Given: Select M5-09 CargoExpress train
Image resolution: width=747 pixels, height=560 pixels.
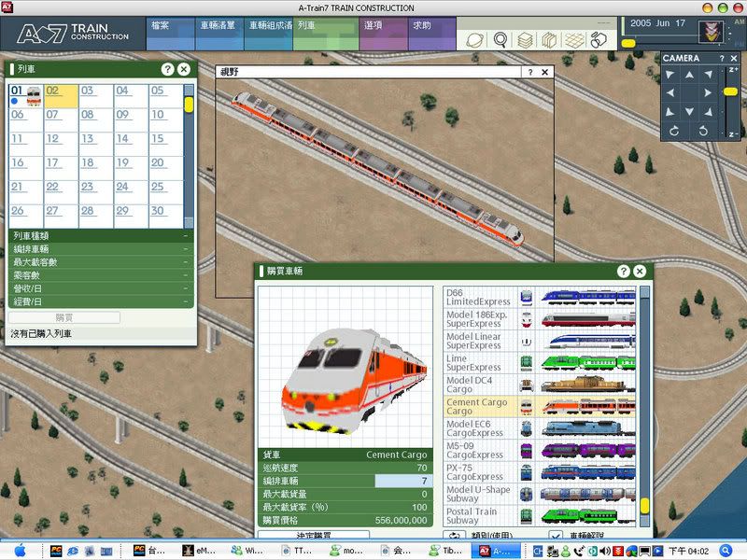Looking at the screenshot, I should point(540,451).
